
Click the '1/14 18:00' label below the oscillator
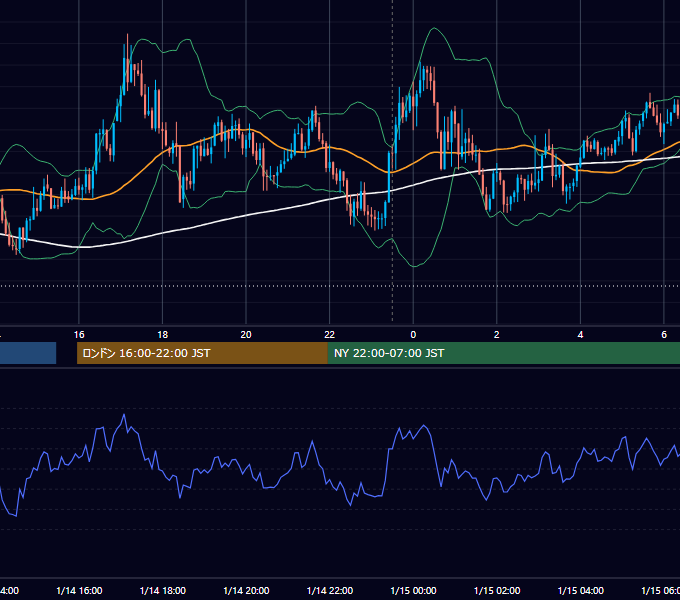(163, 591)
